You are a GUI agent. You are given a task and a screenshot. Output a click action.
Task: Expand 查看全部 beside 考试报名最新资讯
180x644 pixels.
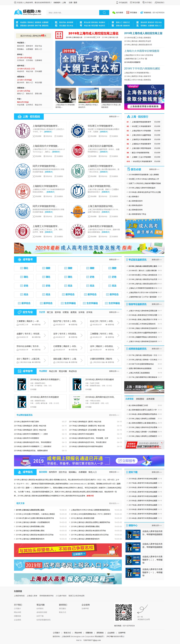point(157,260)
